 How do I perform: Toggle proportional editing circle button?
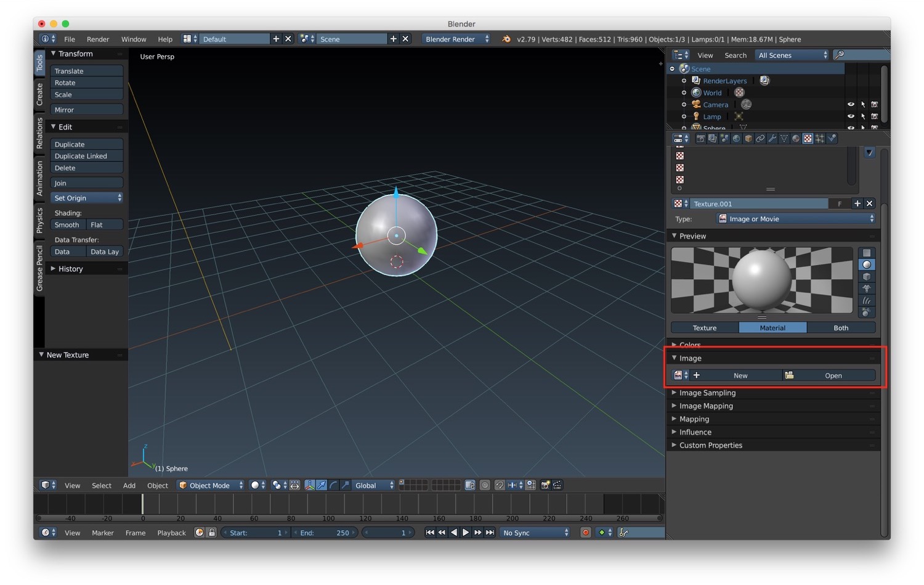coord(485,485)
